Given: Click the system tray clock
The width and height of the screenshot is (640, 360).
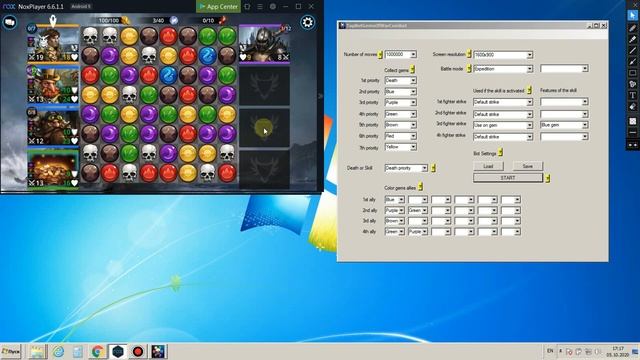Looking at the screenshot, I should (618, 351).
